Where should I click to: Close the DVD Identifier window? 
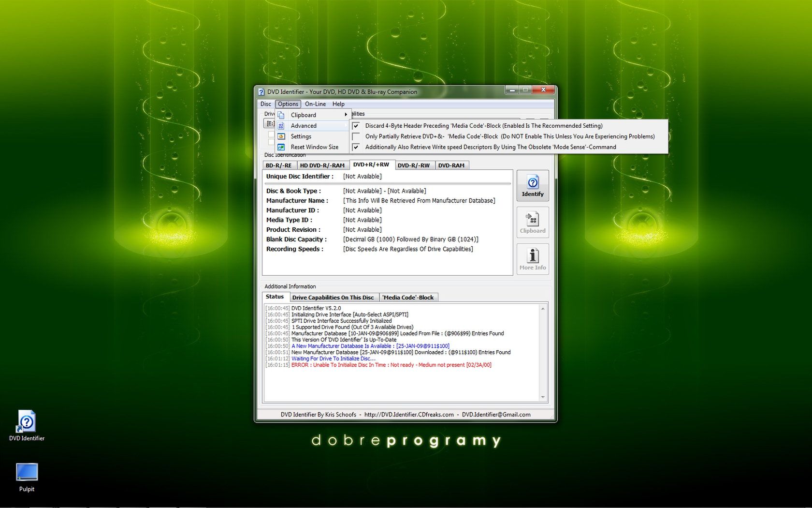pos(543,90)
